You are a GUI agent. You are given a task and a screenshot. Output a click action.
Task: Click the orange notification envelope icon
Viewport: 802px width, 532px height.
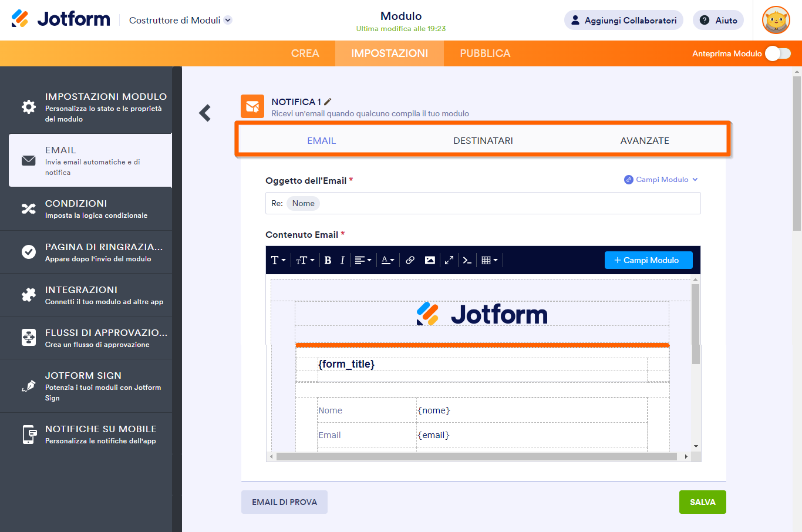tap(252, 106)
